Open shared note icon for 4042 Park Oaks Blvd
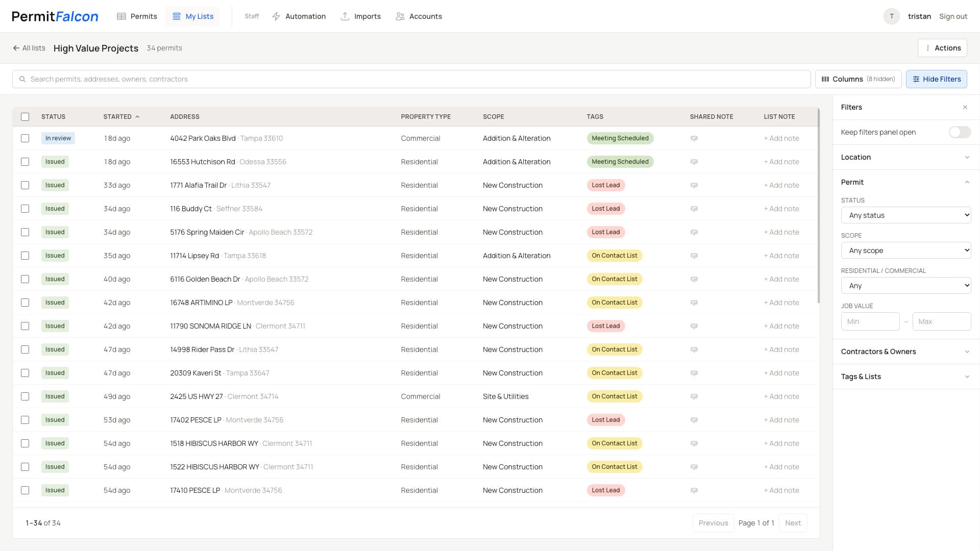 click(694, 138)
